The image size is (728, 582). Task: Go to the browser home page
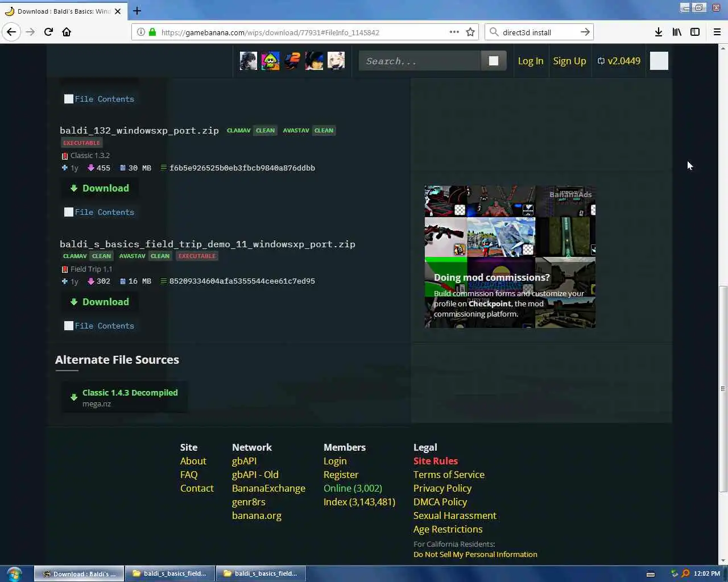[67, 32]
